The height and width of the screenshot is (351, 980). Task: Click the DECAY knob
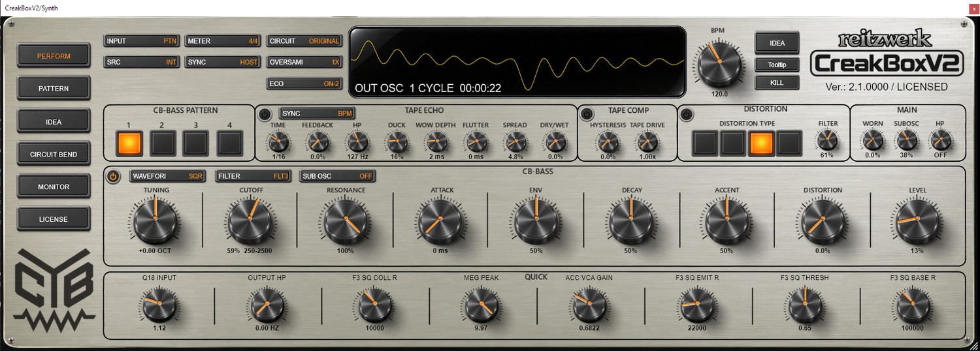(631, 219)
